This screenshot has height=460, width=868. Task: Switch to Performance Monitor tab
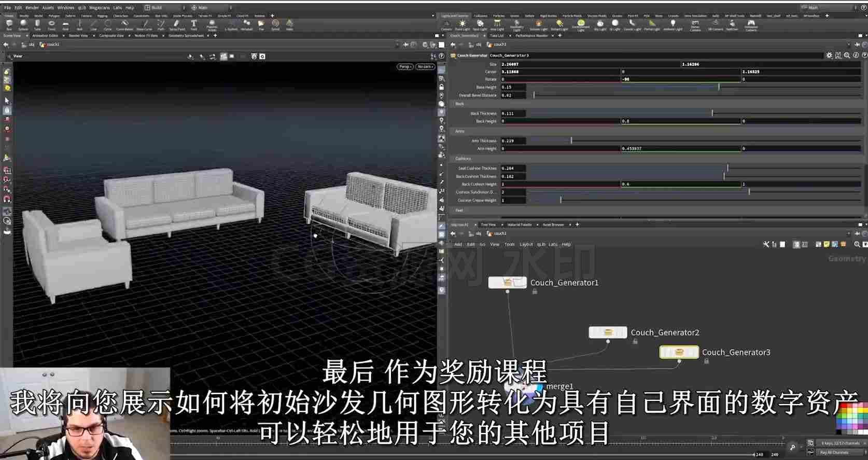[531, 36]
